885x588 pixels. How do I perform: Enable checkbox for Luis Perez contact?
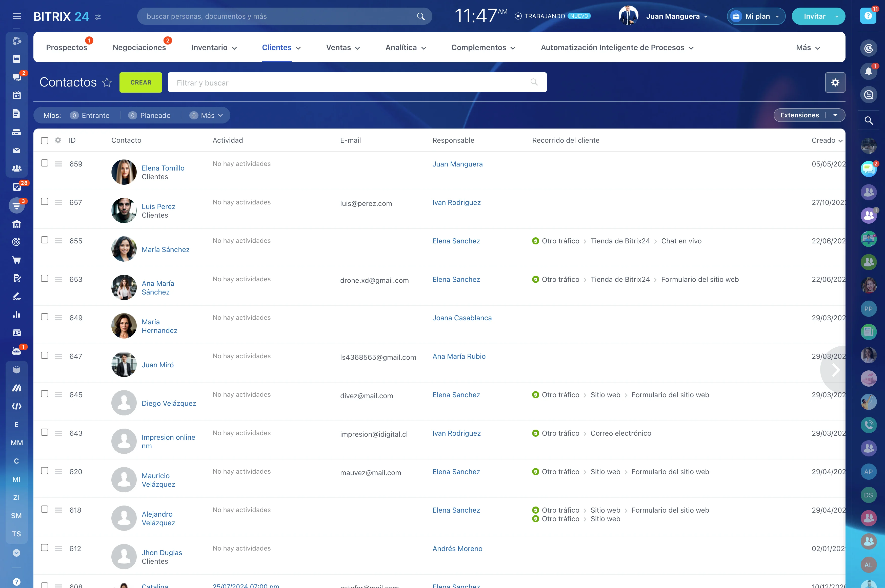coord(44,201)
